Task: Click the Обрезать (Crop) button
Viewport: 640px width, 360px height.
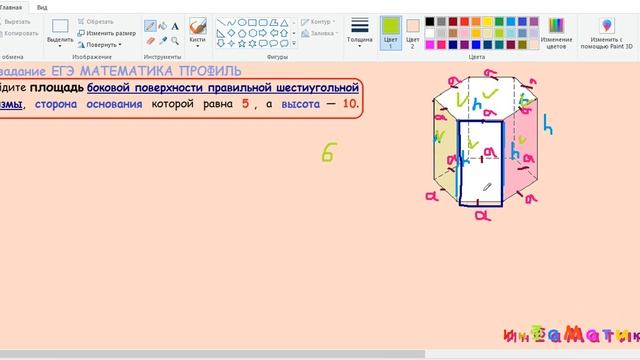Action: point(96,22)
